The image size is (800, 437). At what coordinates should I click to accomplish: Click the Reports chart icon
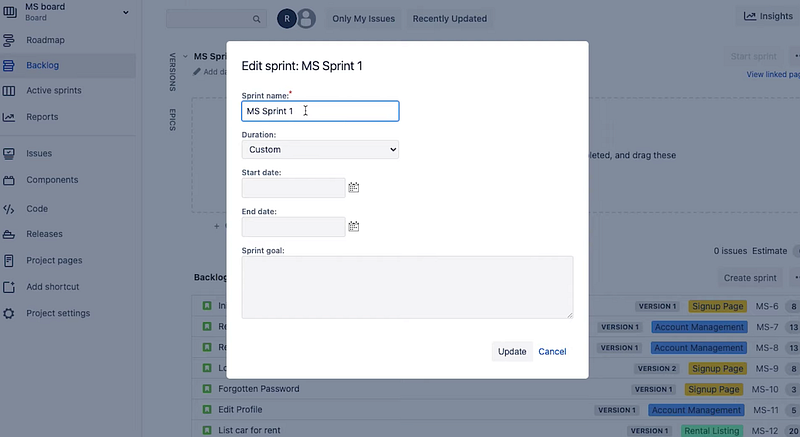coord(9,117)
